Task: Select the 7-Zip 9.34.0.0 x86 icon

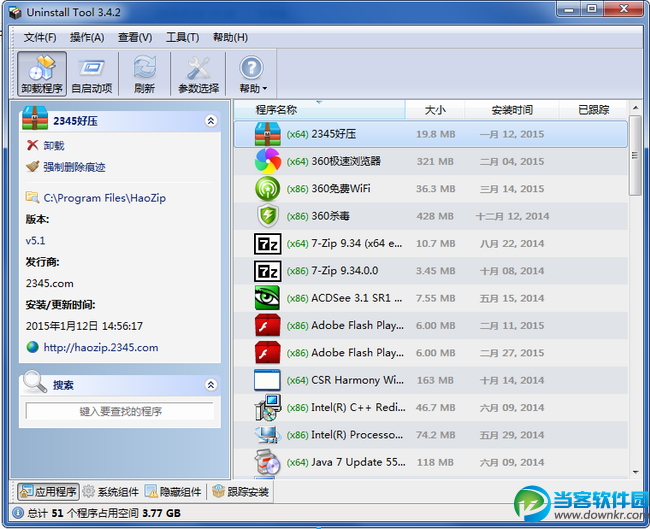Action: [267, 271]
